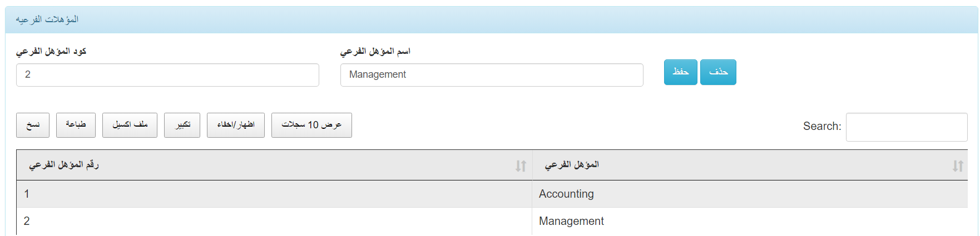Sort by the رقم المؤهل الفرعي column arrows
980x236 pixels.
click(x=520, y=165)
